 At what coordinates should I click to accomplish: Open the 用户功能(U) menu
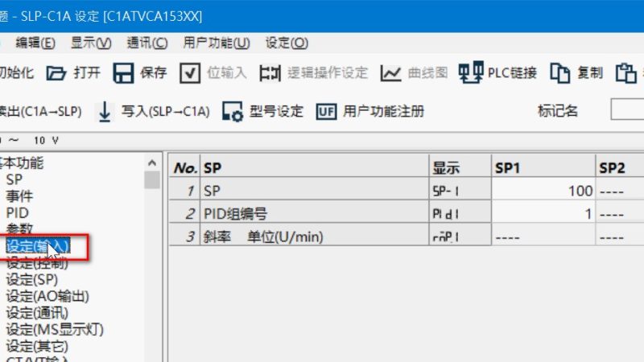click(x=217, y=43)
